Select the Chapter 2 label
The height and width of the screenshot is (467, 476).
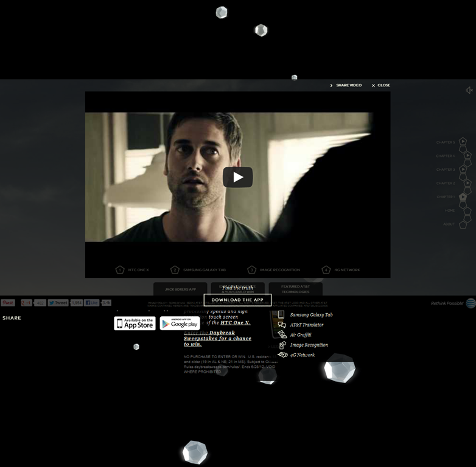(446, 183)
